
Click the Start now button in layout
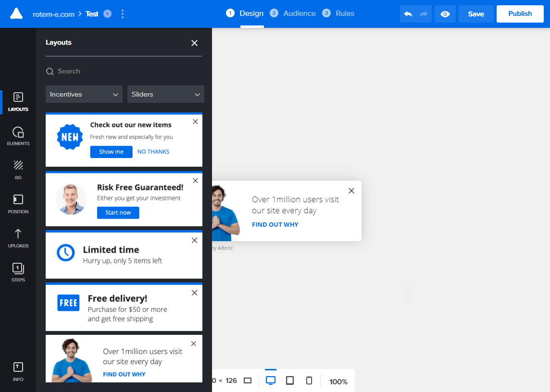pyautogui.click(x=118, y=213)
